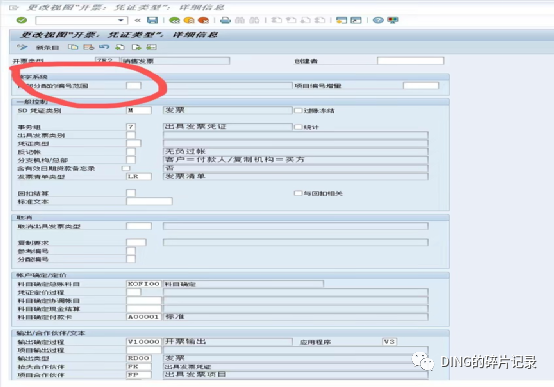This screenshot has height=387, width=554.
Task: Click the 事务组 field containing 7
Action: point(131,127)
